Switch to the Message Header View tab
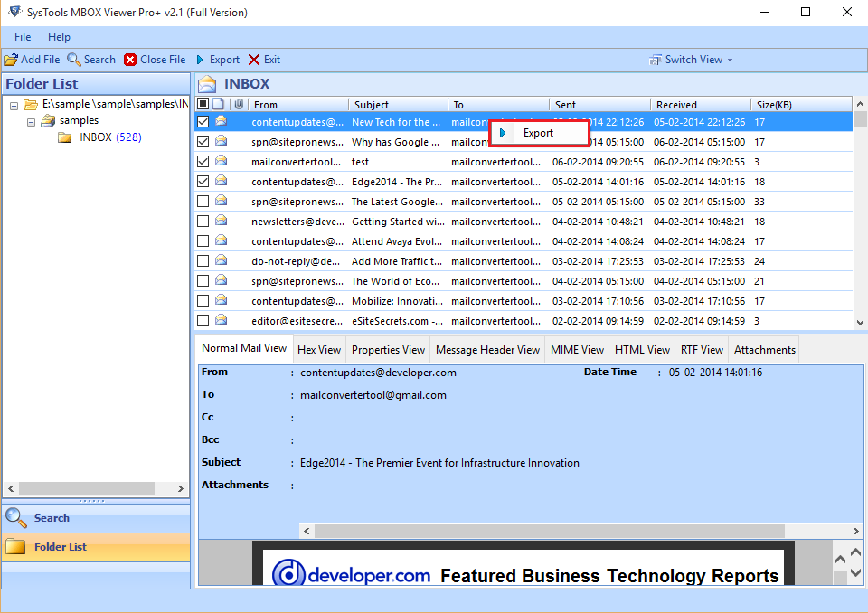The height and width of the screenshot is (613, 868). click(487, 349)
